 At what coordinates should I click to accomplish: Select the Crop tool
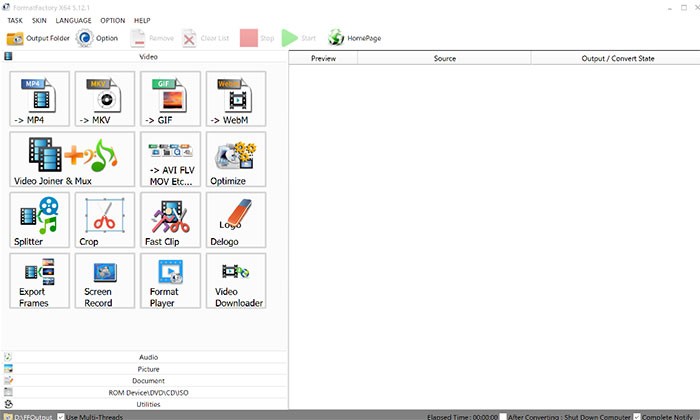[104, 220]
